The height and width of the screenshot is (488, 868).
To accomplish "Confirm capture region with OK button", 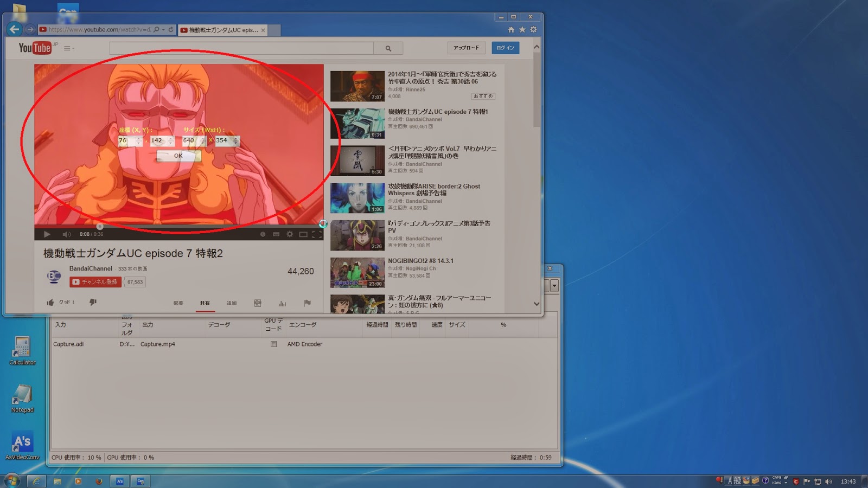I will point(178,156).
